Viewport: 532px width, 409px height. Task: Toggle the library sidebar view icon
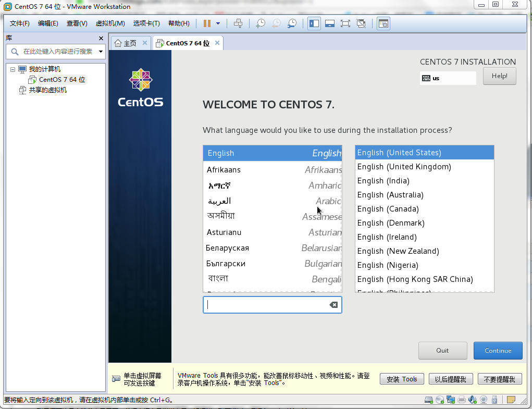314,23
